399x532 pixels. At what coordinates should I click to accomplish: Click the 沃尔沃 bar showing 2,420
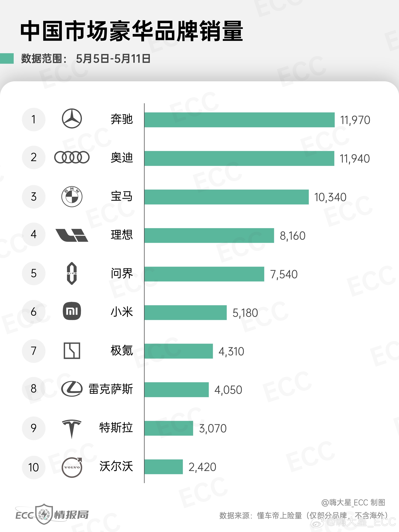coord(164,467)
